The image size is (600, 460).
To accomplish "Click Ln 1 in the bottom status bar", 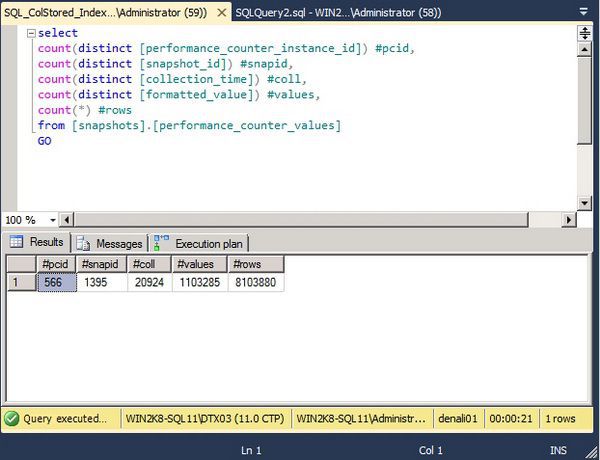I will click(251, 450).
